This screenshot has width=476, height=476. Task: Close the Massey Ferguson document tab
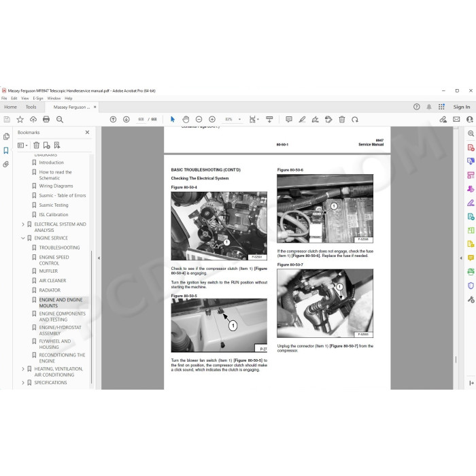95,107
